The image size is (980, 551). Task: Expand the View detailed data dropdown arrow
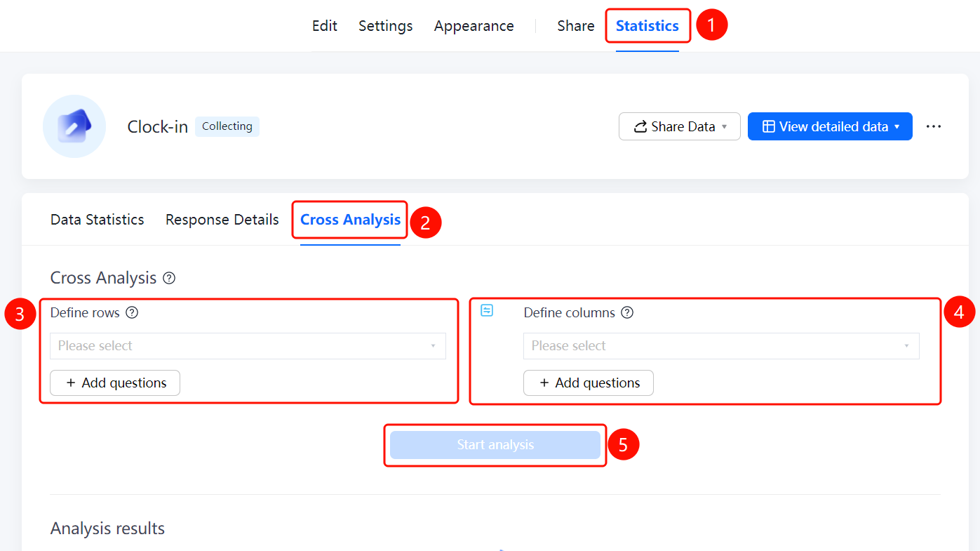[x=897, y=127]
